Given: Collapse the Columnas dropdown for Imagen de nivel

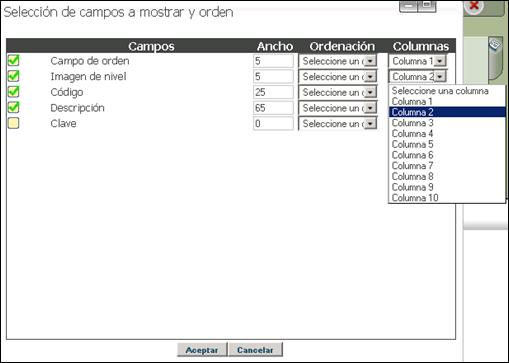Looking at the screenshot, I should [417, 77].
